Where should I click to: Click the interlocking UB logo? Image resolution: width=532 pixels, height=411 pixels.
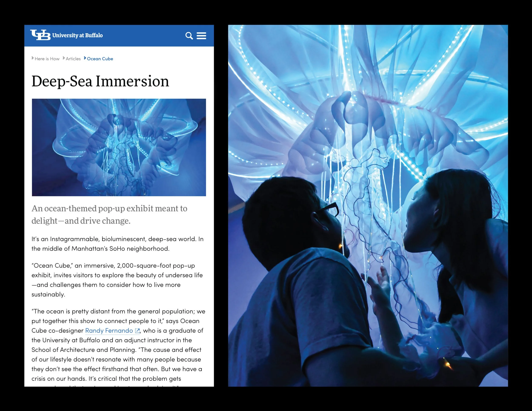point(40,35)
